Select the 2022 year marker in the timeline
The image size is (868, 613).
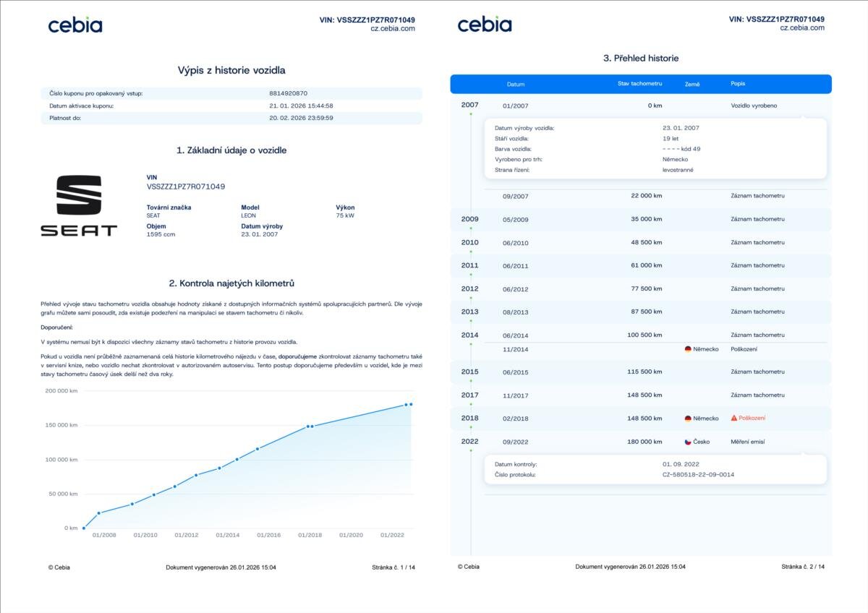(x=469, y=441)
